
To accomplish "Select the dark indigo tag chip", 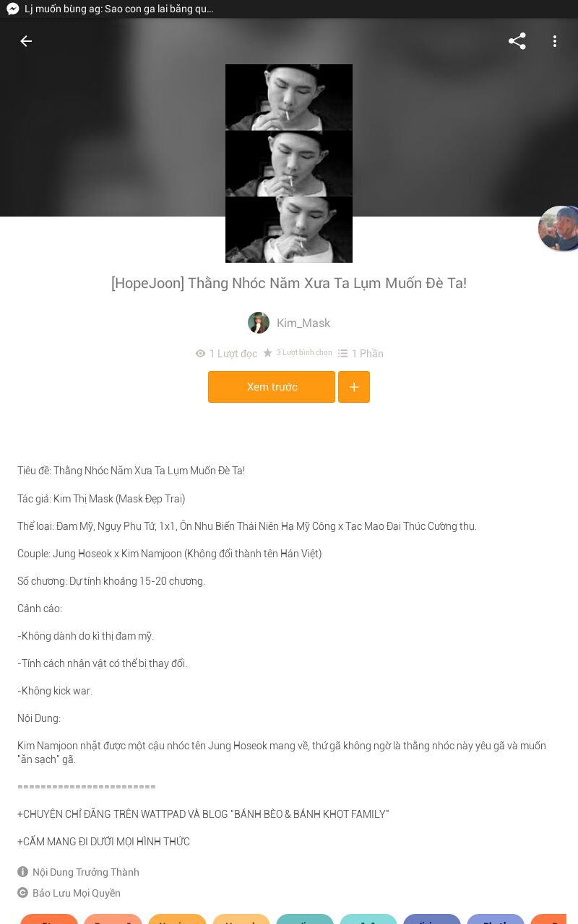I will coord(432,919).
